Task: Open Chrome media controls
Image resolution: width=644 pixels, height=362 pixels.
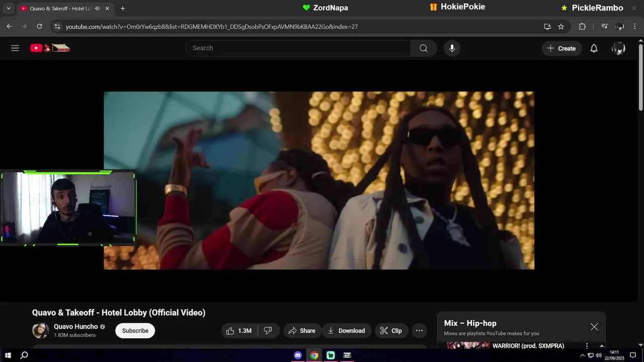Action: tap(605, 26)
